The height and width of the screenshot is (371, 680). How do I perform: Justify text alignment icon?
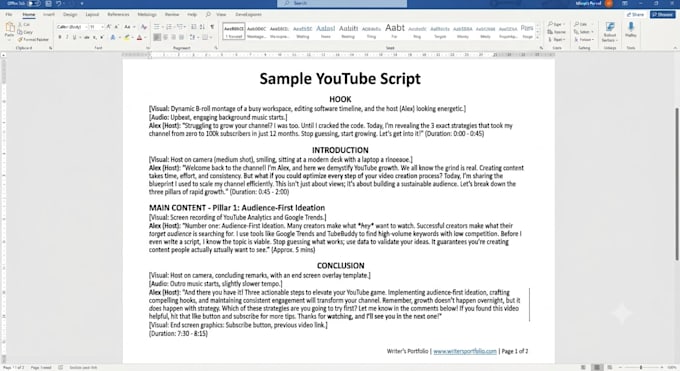pyautogui.click(x=182, y=38)
